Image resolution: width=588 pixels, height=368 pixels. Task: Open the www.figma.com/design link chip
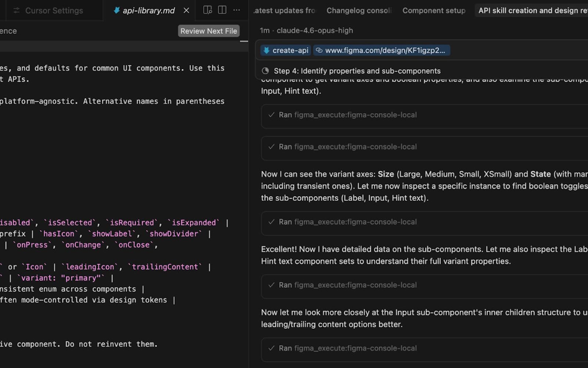pyautogui.click(x=381, y=50)
